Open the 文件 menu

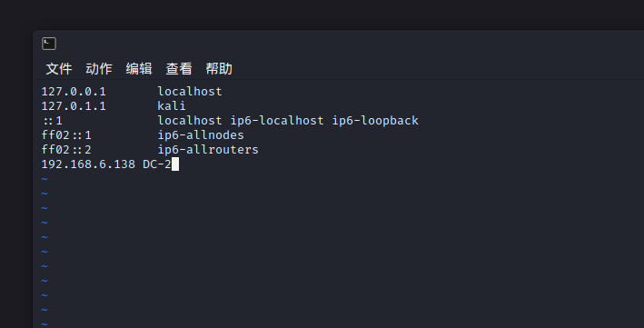[59, 69]
